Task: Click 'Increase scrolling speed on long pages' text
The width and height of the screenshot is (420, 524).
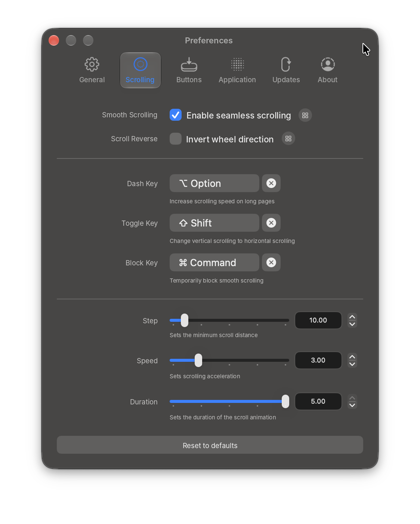Action: [222, 201]
